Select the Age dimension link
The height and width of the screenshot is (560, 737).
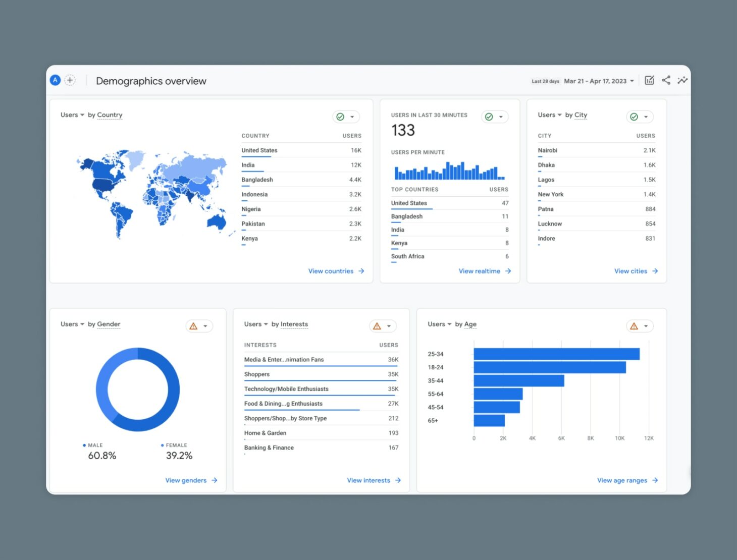tap(469, 324)
